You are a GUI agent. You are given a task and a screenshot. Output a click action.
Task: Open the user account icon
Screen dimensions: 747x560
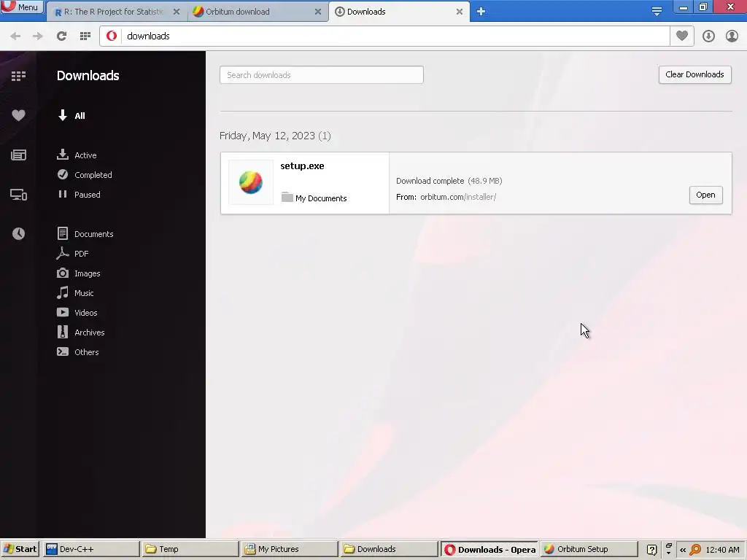point(732,36)
